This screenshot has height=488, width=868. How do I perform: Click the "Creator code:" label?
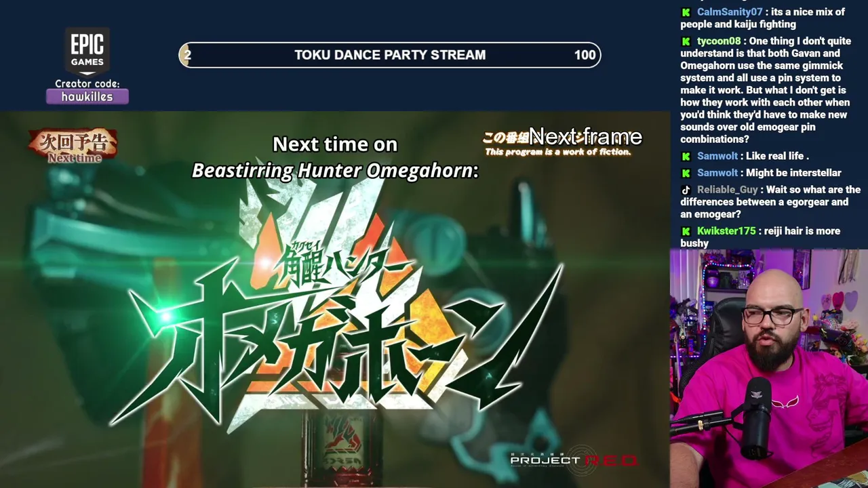87,84
